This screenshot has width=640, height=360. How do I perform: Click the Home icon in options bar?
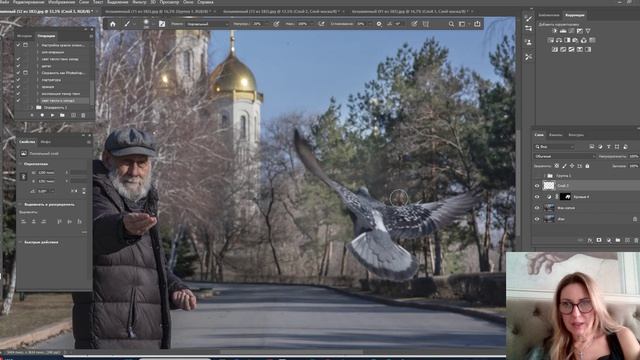pyautogui.click(x=113, y=24)
